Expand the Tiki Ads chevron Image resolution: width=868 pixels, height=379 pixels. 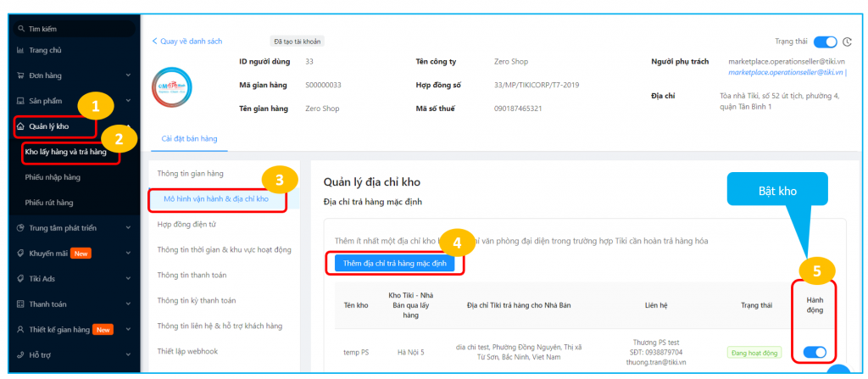coord(128,279)
